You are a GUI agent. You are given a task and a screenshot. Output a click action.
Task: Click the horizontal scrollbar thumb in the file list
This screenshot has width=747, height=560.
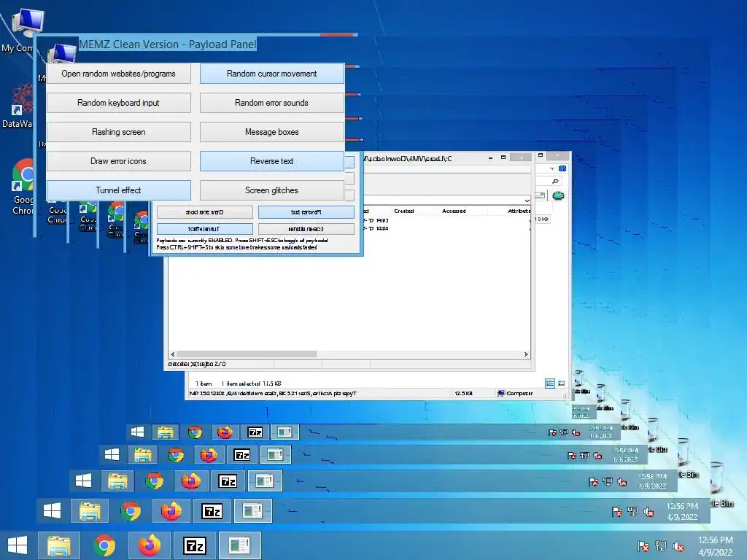tap(247, 354)
